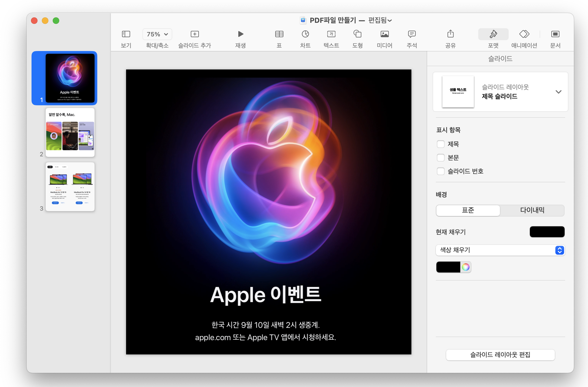
Task: Click the 슬라이드 레이아웃 편집 button
Action: pyautogui.click(x=500, y=355)
